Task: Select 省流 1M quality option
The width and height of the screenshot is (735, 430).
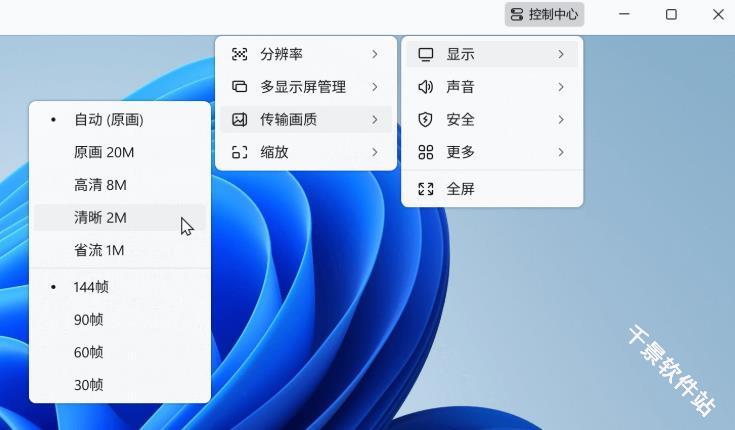Action: coord(120,250)
